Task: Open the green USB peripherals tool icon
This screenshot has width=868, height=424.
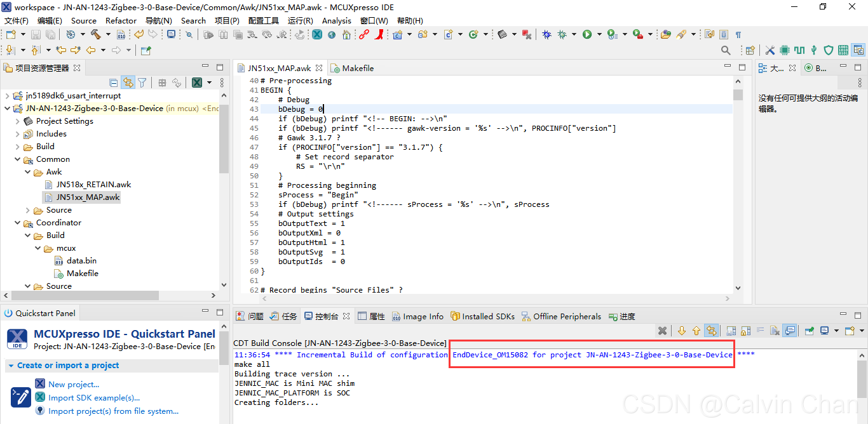Action: click(814, 50)
